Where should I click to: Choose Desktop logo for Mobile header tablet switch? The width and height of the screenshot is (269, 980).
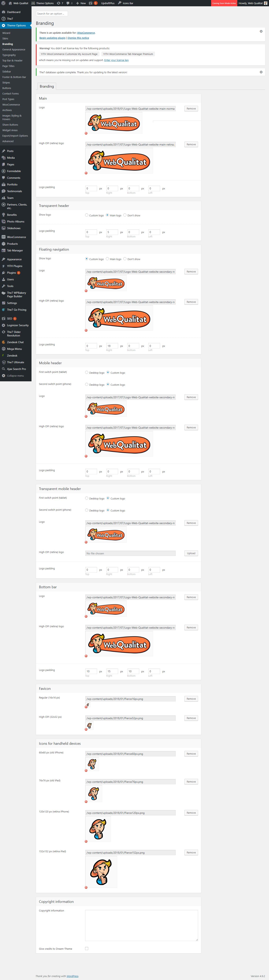click(x=87, y=372)
